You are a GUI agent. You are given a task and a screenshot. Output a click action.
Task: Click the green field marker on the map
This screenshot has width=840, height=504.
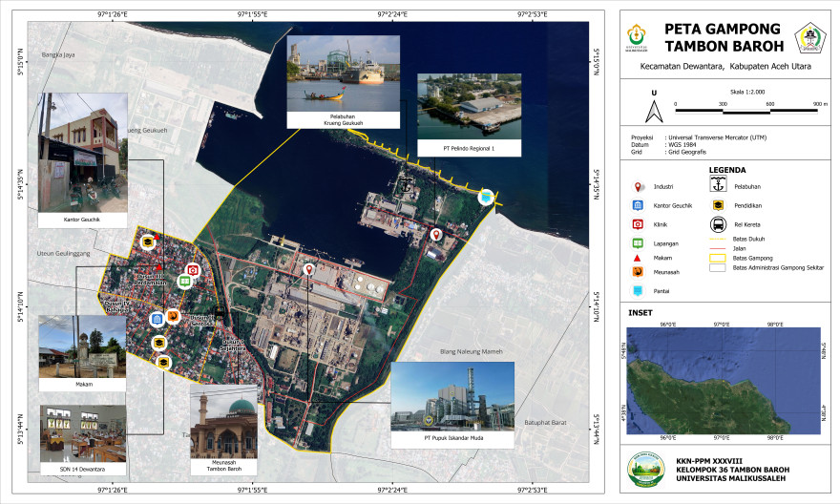tap(184, 283)
